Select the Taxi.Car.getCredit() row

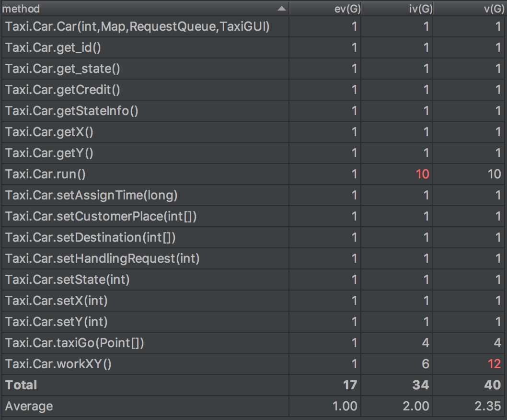63,90
